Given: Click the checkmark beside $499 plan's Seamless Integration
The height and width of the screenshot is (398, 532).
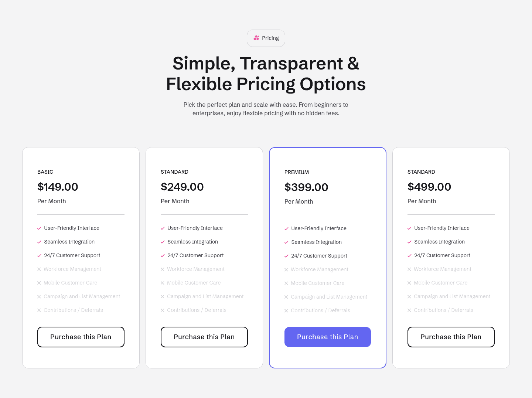Looking at the screenshot, I should (409, 242).
